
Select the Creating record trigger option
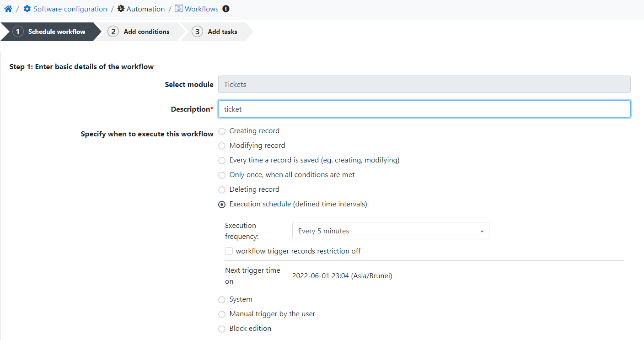pos(222,131)
